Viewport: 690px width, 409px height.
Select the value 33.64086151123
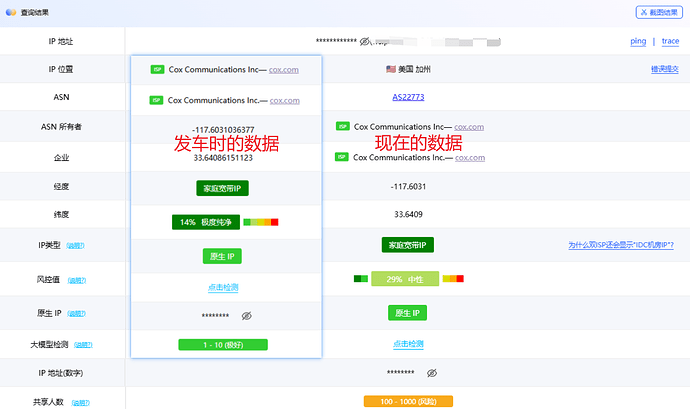tap(223, 158)
